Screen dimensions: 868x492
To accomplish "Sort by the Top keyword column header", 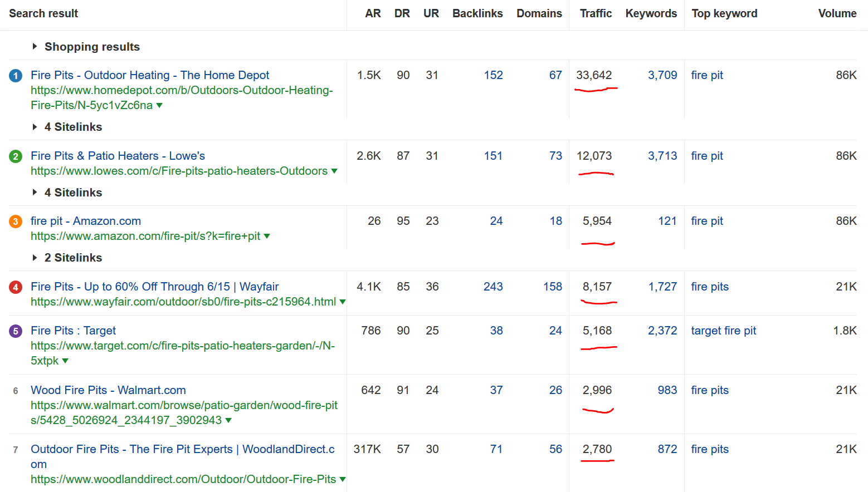I will [724, 13].
